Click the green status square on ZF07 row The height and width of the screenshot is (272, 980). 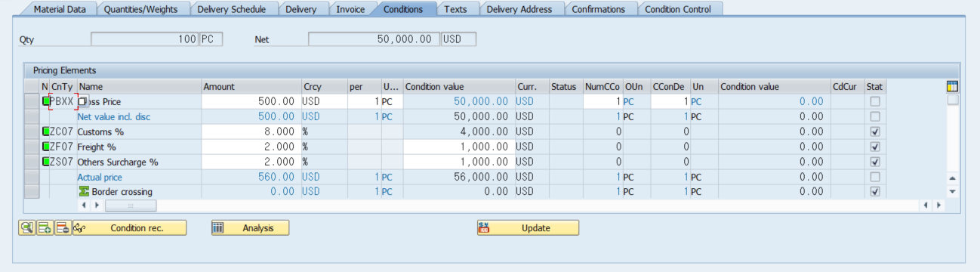(46, 147)
